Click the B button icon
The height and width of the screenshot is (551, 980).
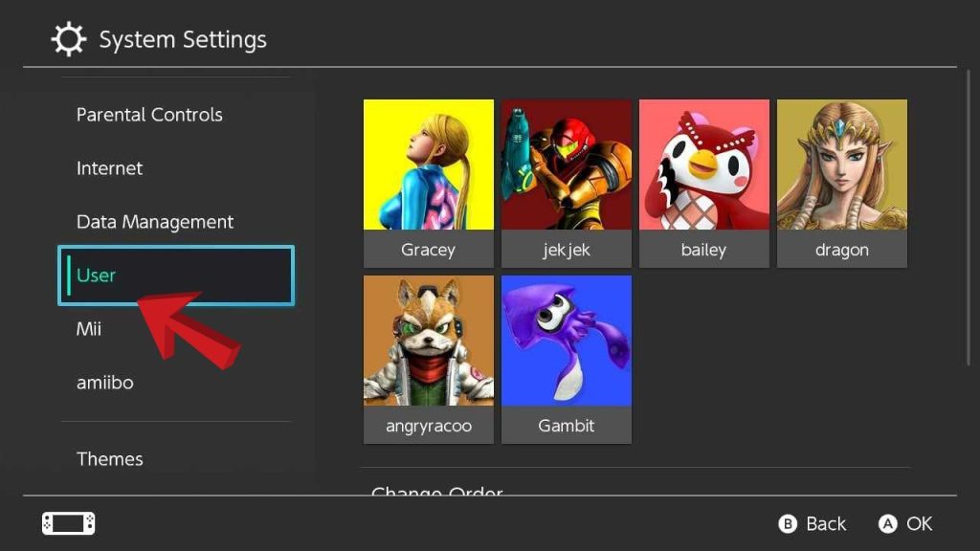[788, 523]
